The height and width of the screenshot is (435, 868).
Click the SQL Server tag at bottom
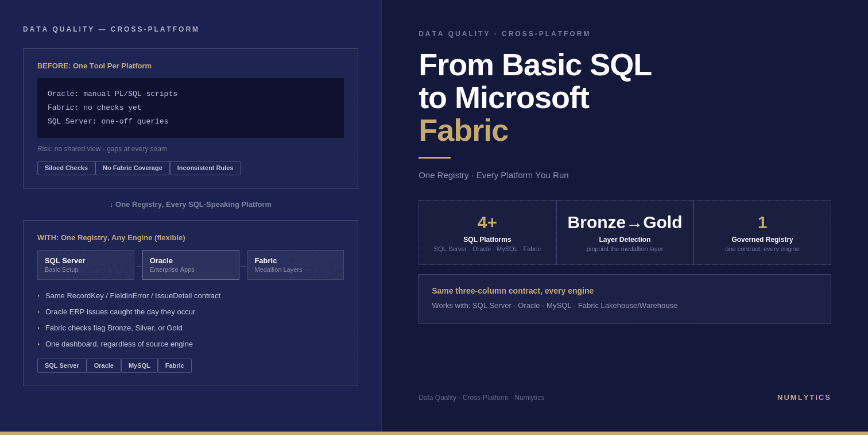click(x=62, y=365)
